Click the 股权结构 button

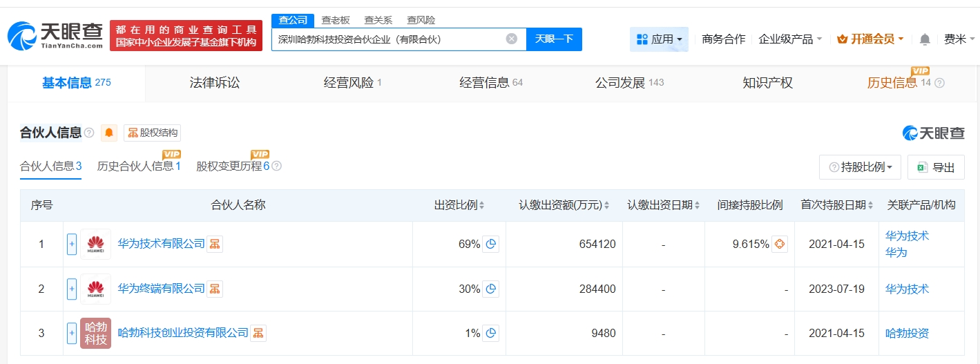tap(153, 133)
